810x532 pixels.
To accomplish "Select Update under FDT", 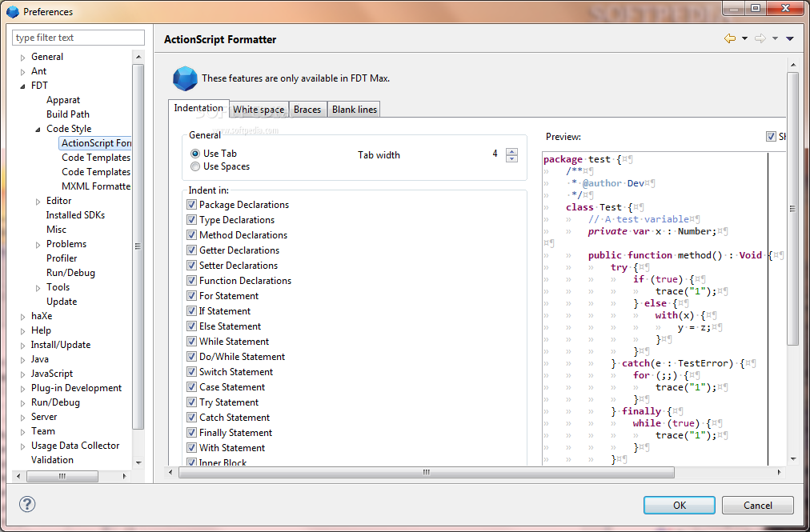I will [62, 302].
